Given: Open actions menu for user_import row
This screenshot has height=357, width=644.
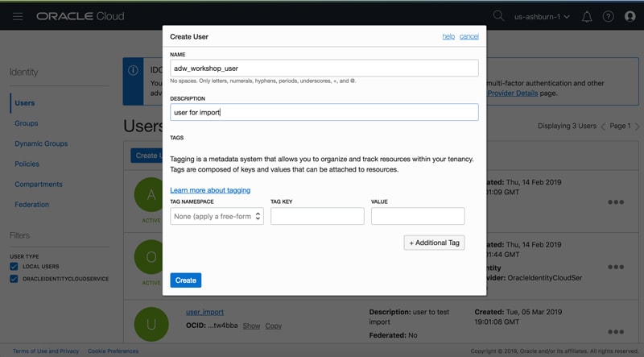Looking at the screenshot, I should pos(616,332).
